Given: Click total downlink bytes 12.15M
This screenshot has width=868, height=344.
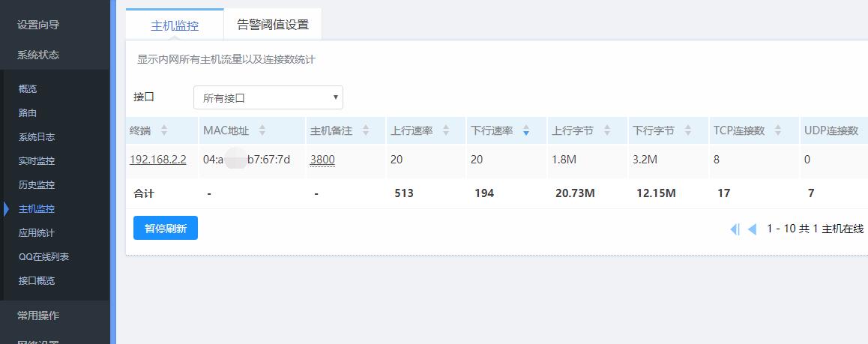Looking at the screenshot, I should (x=656, y=193).
